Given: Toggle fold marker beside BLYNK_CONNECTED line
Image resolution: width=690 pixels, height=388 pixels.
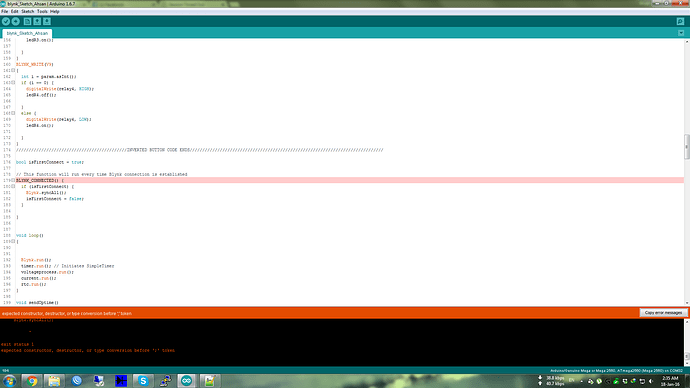Looking at the screenshot, I should point(13,180).
